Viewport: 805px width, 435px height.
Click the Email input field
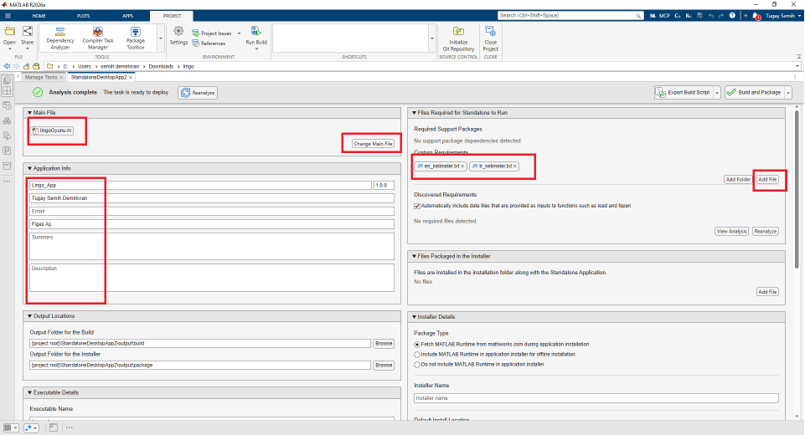(212, 212)
